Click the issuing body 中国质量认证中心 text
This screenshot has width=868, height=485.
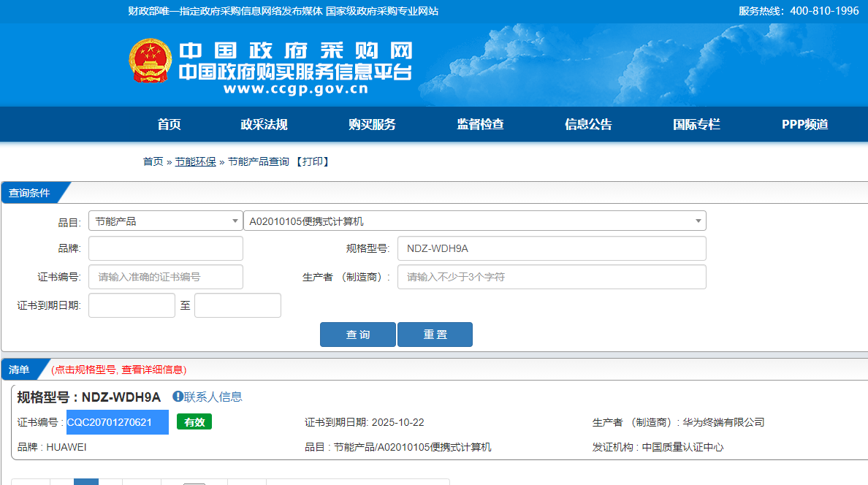point(682,447)
